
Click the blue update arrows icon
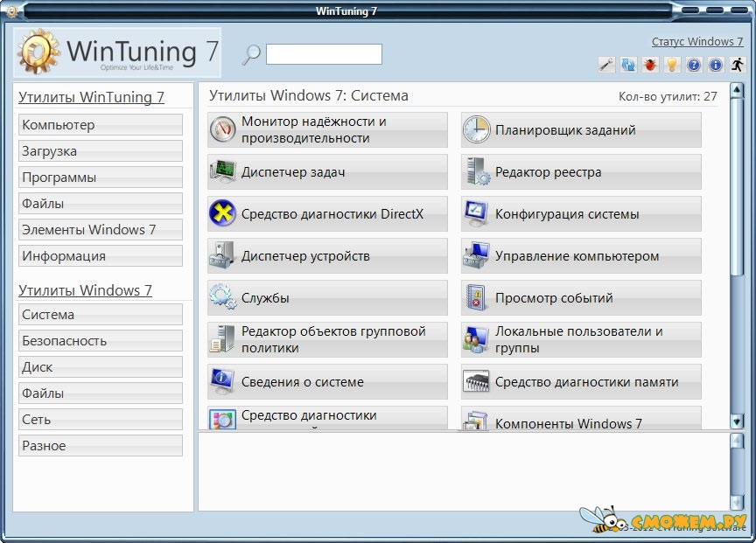pyautogui.click(x=628, y=65)
